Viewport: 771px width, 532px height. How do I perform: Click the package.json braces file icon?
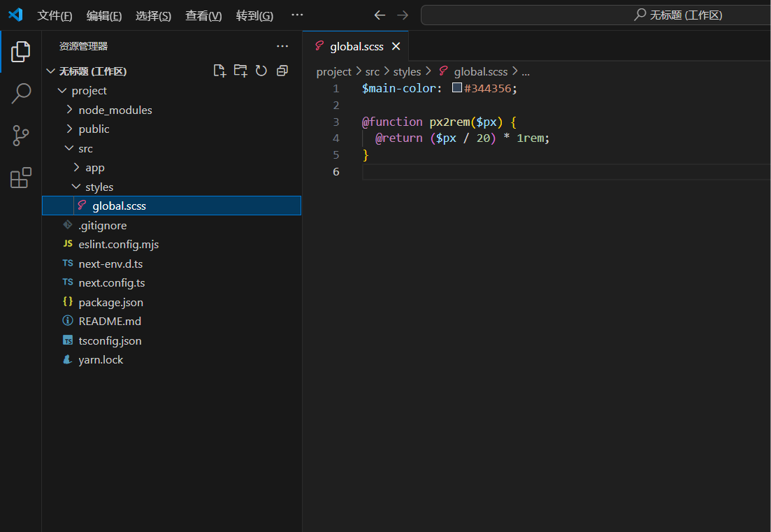pyautogui.click(x=68, y=301)
